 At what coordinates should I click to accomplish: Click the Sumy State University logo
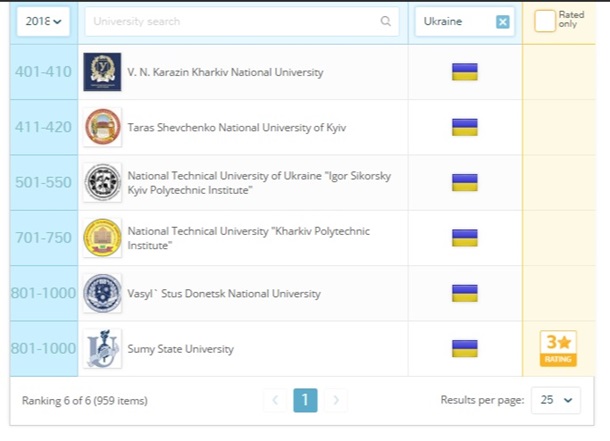point(102,349)
